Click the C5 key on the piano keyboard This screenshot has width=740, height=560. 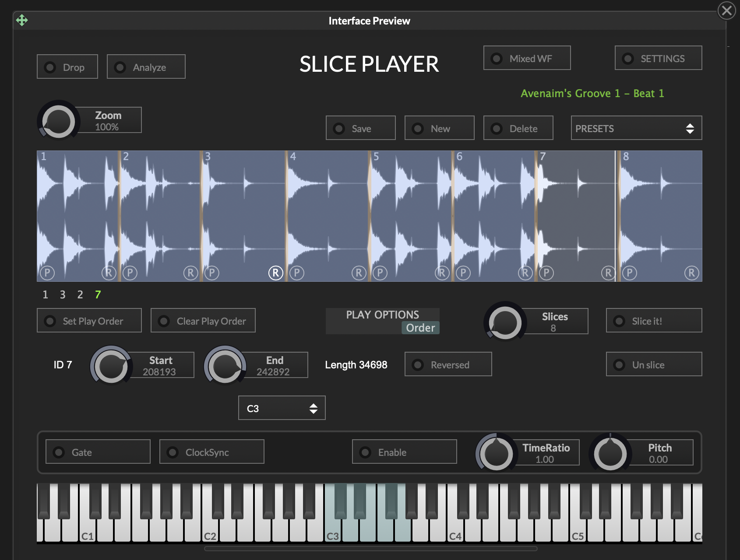[x=578, y=529]
